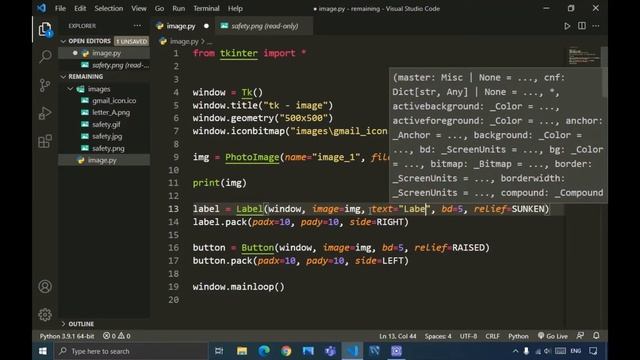Change indentation via Spaces: 4
Screen dimensions: 640x360
[x=438, y=336]
